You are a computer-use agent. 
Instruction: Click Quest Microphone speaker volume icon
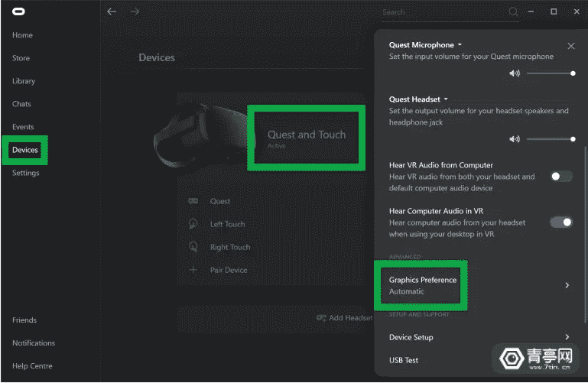515,73
